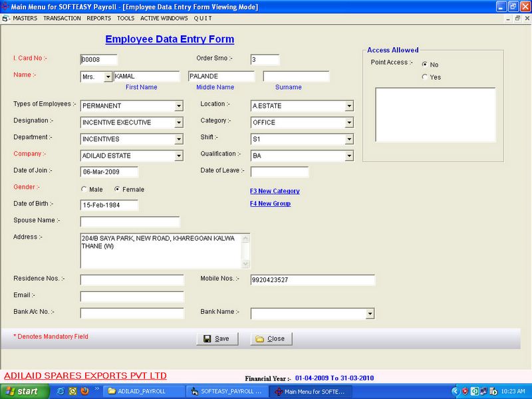Click the Close button's folder icon
This screenshot has height=399, width=532.
(259, 338)
